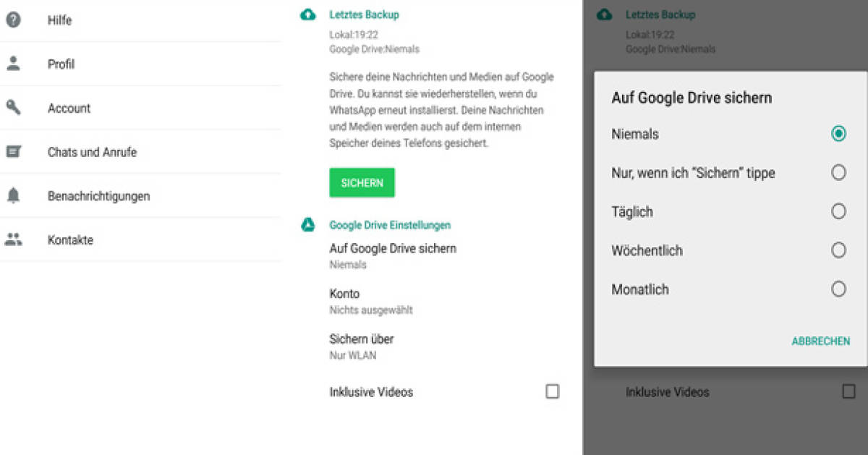Screen dimensions: 868x455
Task: Open the Hilfe settings entry
Action: point(140,20)
